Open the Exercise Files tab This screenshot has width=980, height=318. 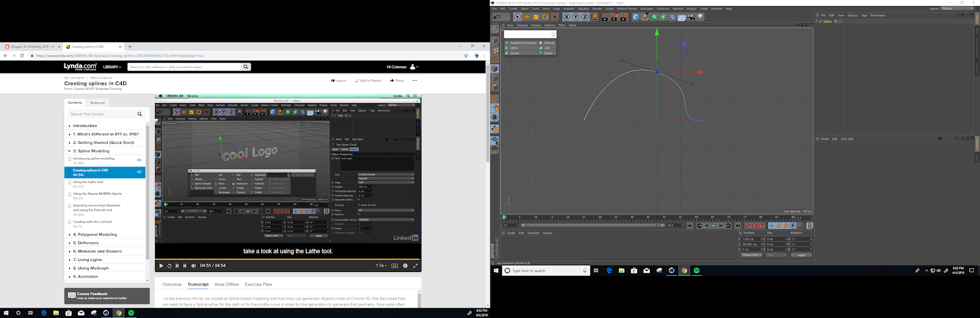(x=258, y=284)
